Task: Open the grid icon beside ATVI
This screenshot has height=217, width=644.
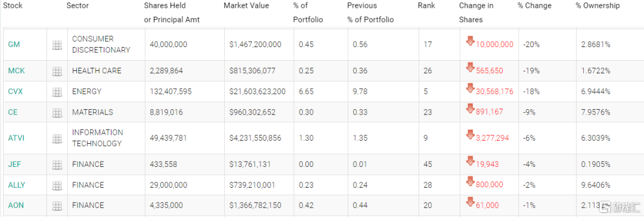Action: tap(57, 139)
